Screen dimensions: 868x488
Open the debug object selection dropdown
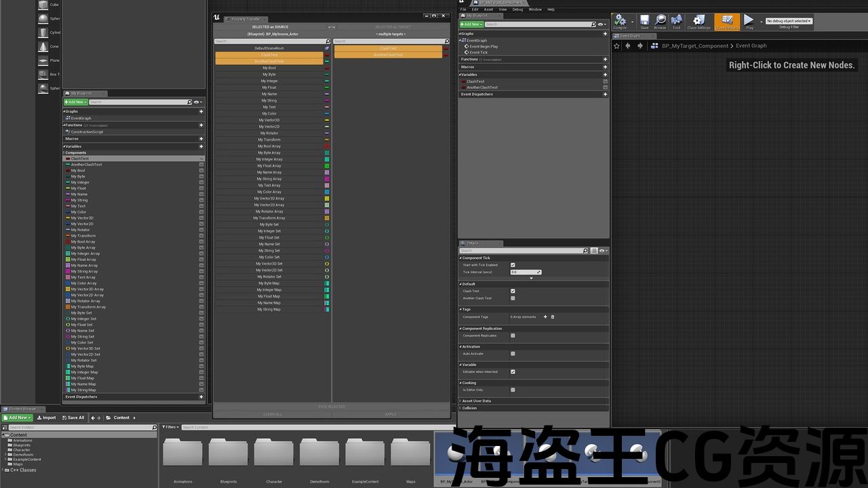tap(789, 21)
